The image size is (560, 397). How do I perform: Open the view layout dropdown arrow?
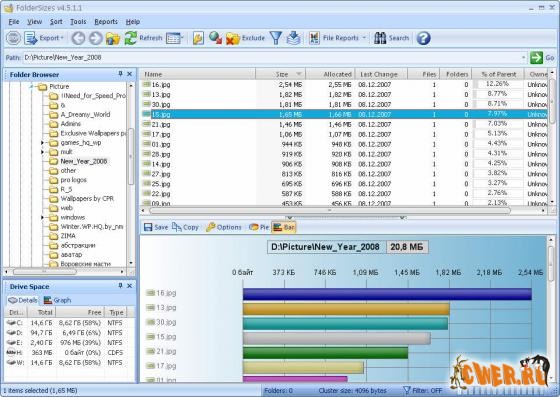point(182,38)
